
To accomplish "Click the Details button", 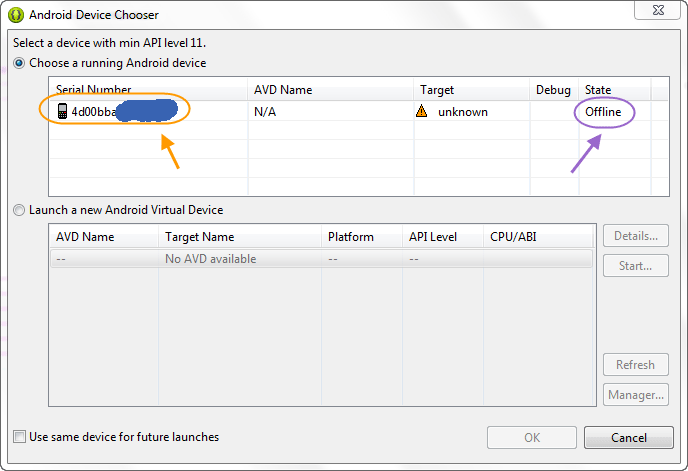I will (x=636, y=236).
